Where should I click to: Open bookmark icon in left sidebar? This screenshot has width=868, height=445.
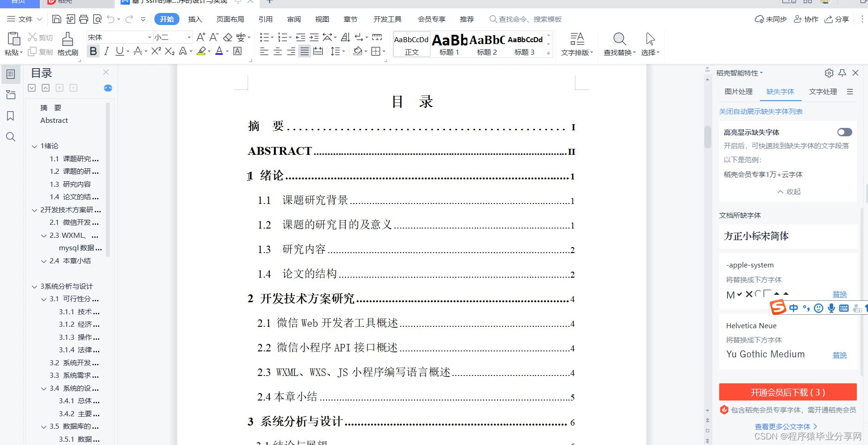point(11,116)
